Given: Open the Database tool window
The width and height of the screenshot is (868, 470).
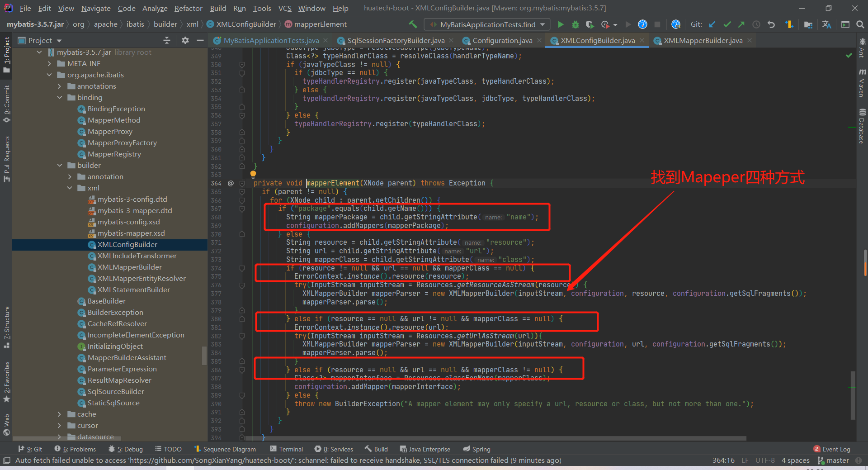Looking at the screenshot, I should [x=862, y=126].
